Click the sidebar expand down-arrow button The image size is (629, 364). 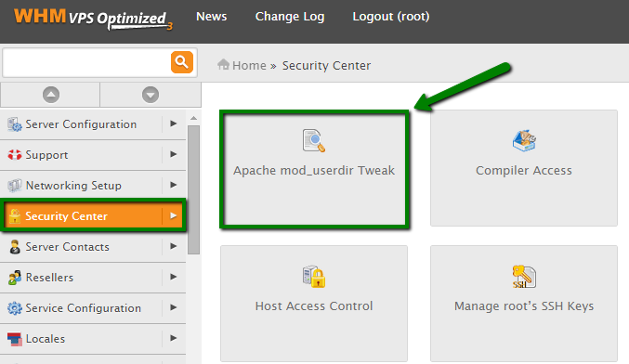coord(150,95)
